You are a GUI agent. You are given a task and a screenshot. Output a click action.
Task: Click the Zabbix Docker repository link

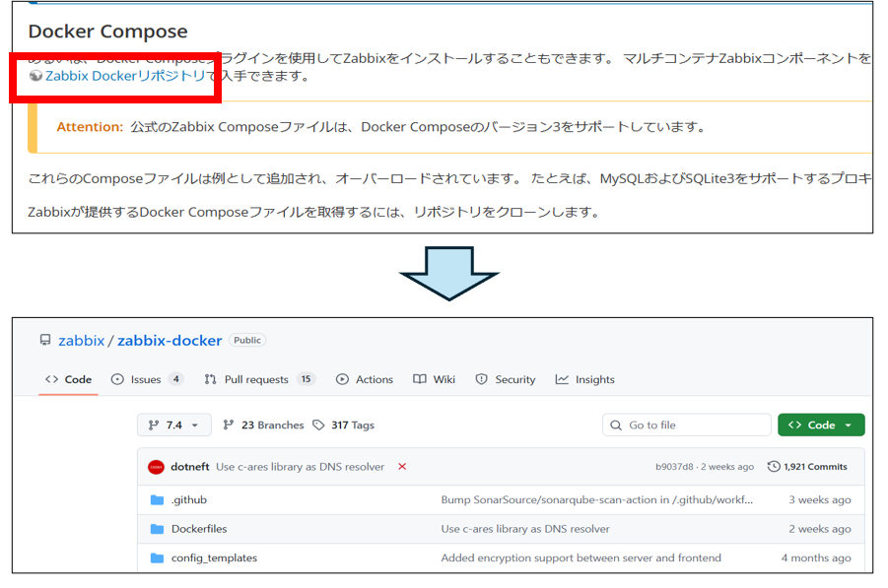click(125, 76)
